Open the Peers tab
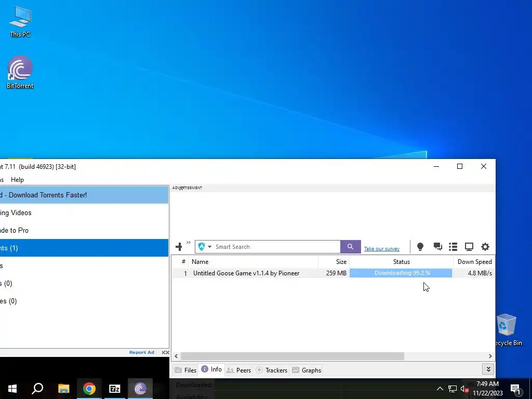This screenshot has width=532, height=399. [238, 370]
